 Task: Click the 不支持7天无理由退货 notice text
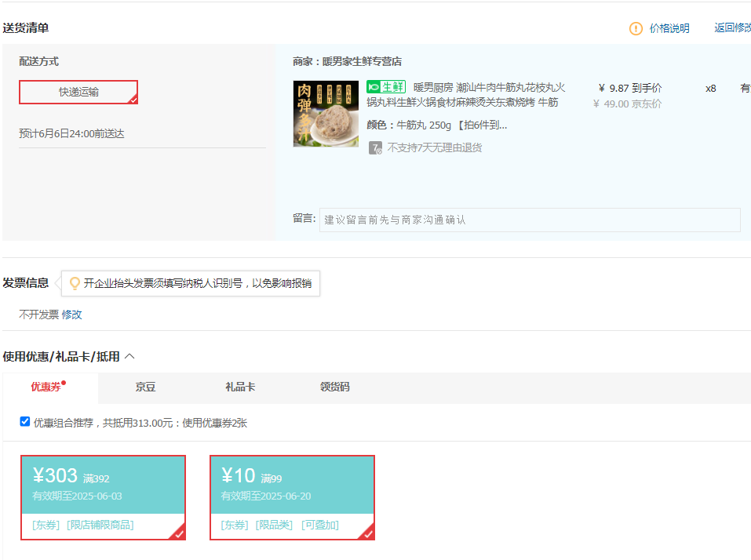435,147
